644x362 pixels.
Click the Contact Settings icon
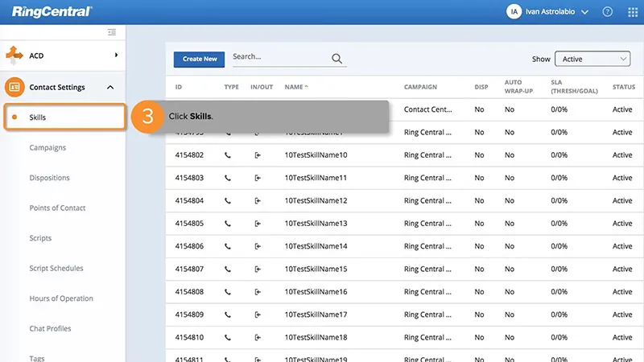[x=14, y=87]
